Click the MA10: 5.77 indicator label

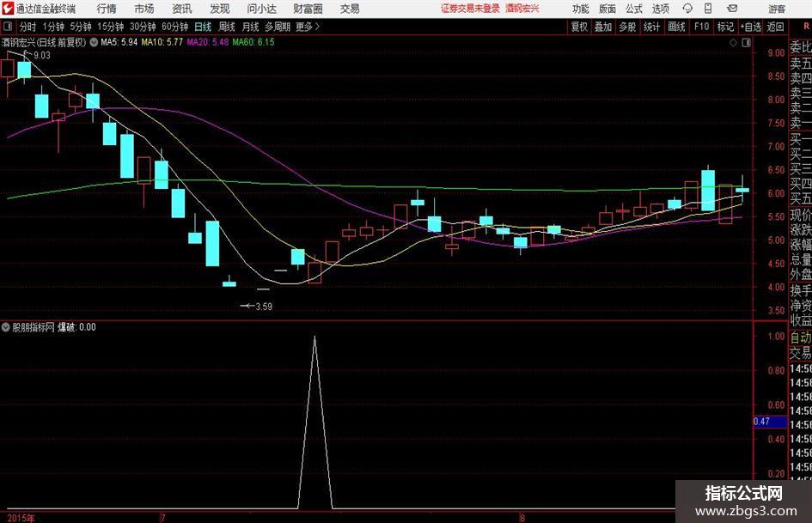pyautogui.click(x=162, y=42)
